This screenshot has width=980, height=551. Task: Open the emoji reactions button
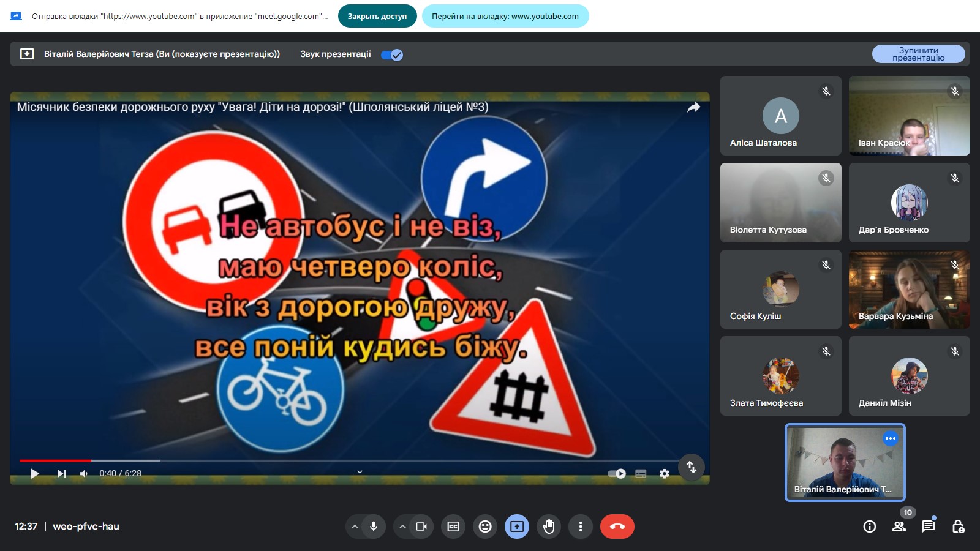(485, 527)
